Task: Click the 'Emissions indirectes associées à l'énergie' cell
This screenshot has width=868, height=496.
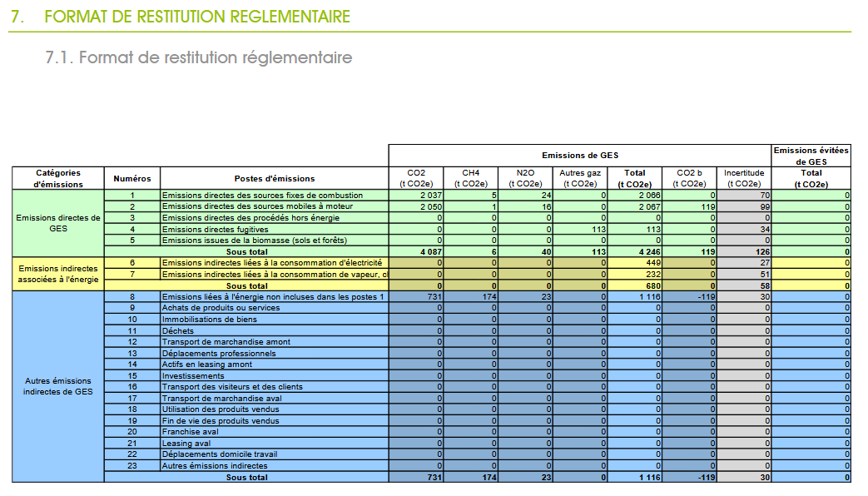Action: point(58,274)
